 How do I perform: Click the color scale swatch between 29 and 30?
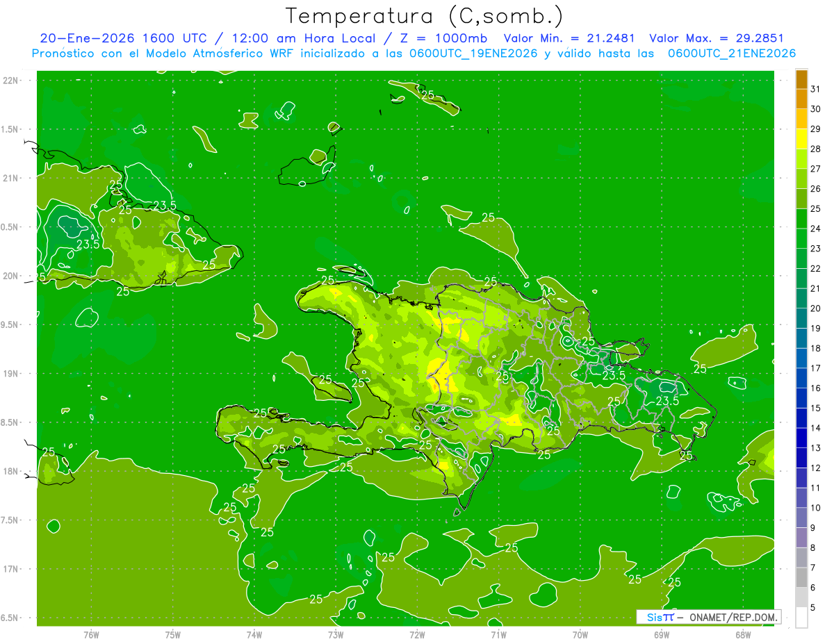(801, 118)
